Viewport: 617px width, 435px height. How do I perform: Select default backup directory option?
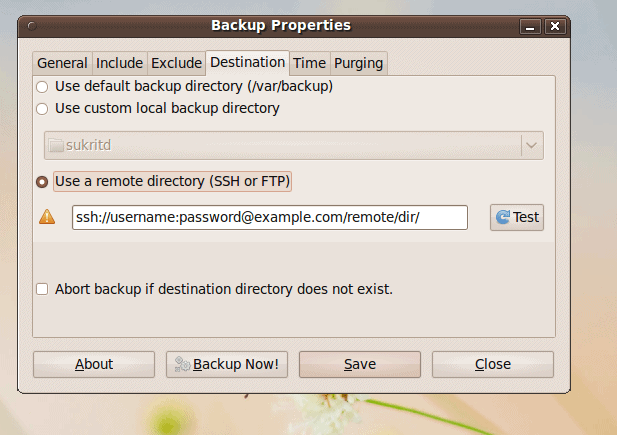(42, 87)
